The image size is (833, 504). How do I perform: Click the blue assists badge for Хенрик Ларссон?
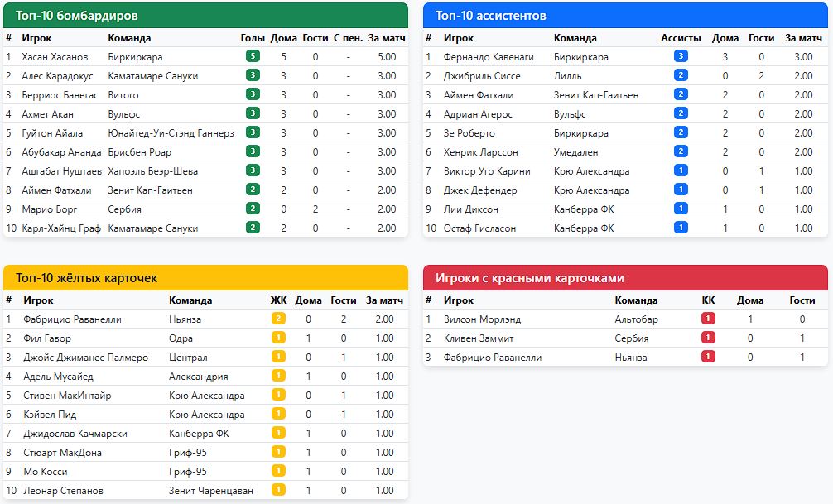pyautogui.click(x=681, y=151)
